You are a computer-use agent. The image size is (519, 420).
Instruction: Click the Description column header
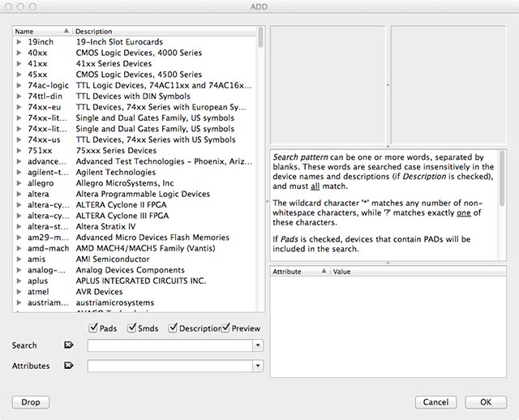click(x=162, y=31)
